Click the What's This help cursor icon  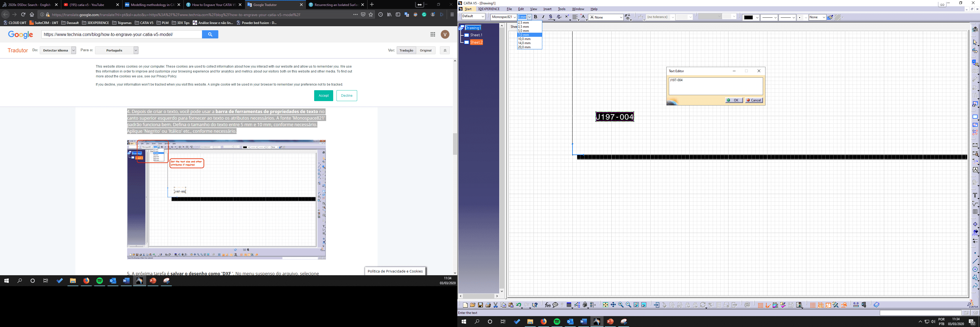click(535, 305)
